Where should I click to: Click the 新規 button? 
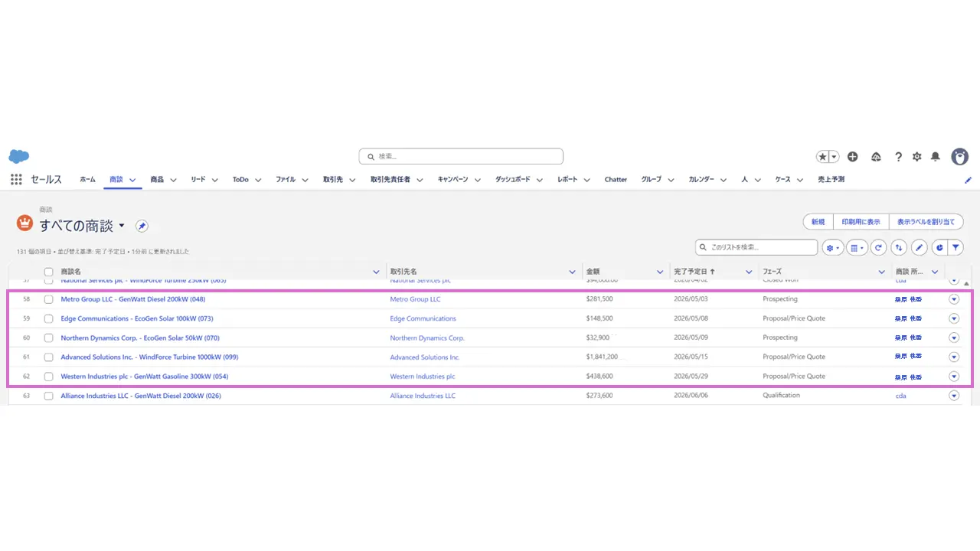click(x=818, y=222)
